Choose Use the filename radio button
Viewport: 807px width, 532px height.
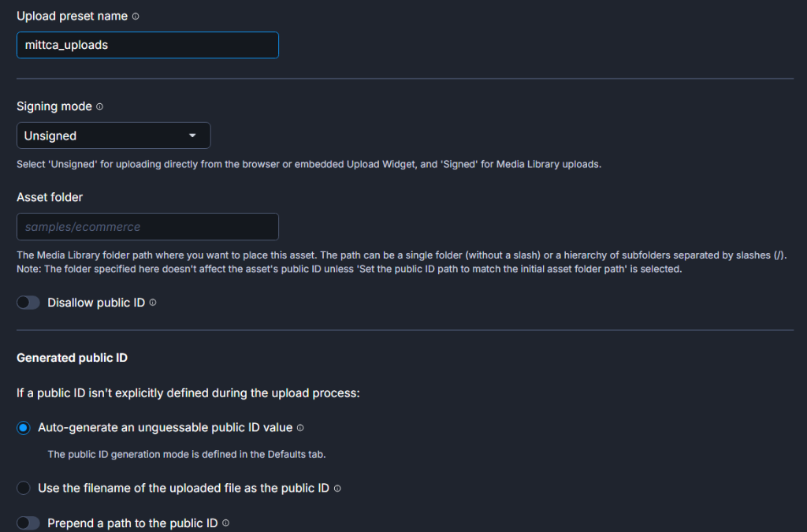(24, 489)
